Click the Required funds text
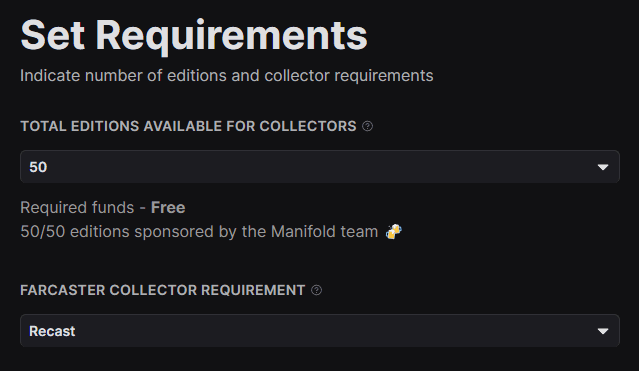The image size is (639, 371). pos(77,208)
